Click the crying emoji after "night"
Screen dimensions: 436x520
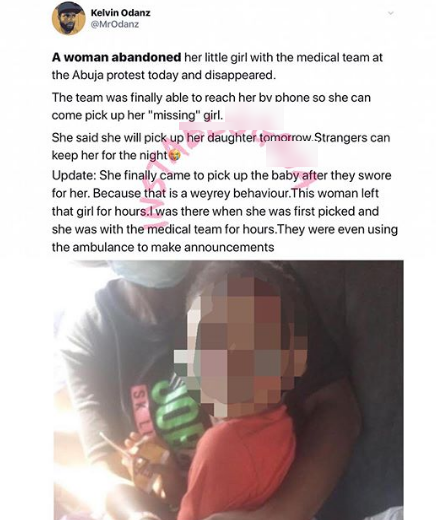tap(174, 155)
